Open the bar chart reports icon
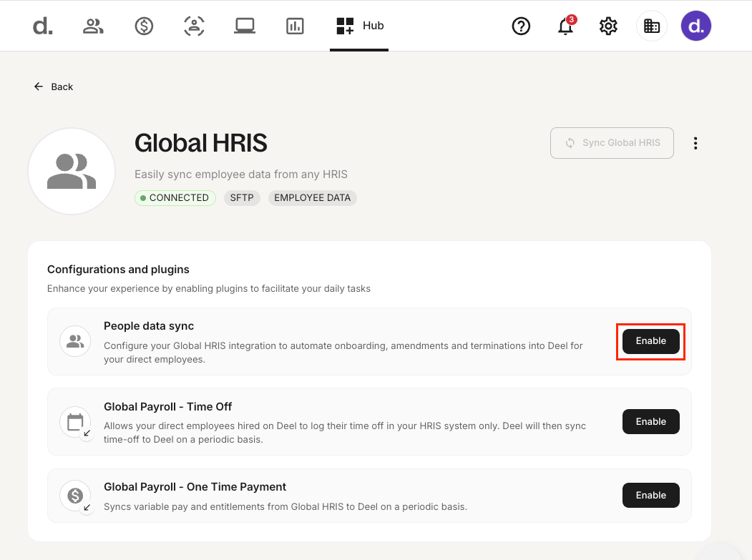 [x=295, y=26]
